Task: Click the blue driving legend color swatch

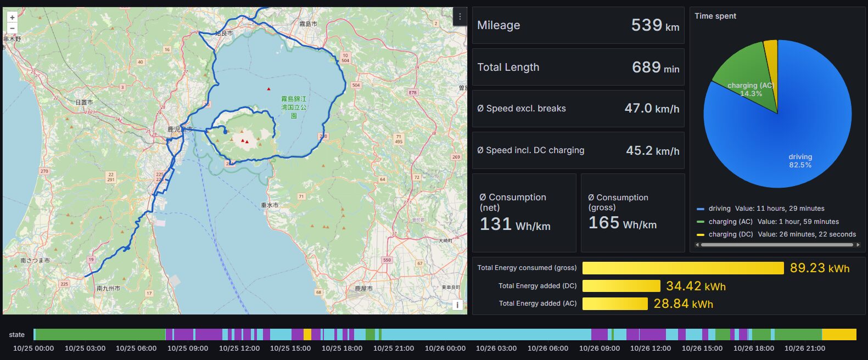Action: point(700,209)
